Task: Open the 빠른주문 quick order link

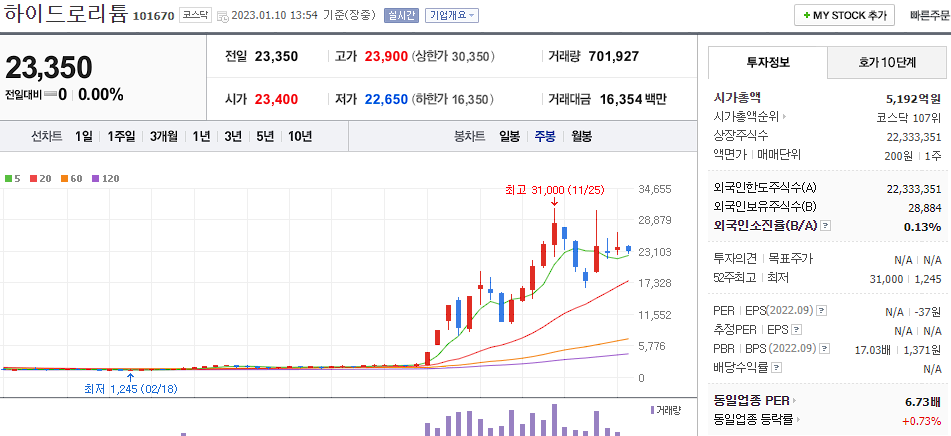Action: [930, 16]
